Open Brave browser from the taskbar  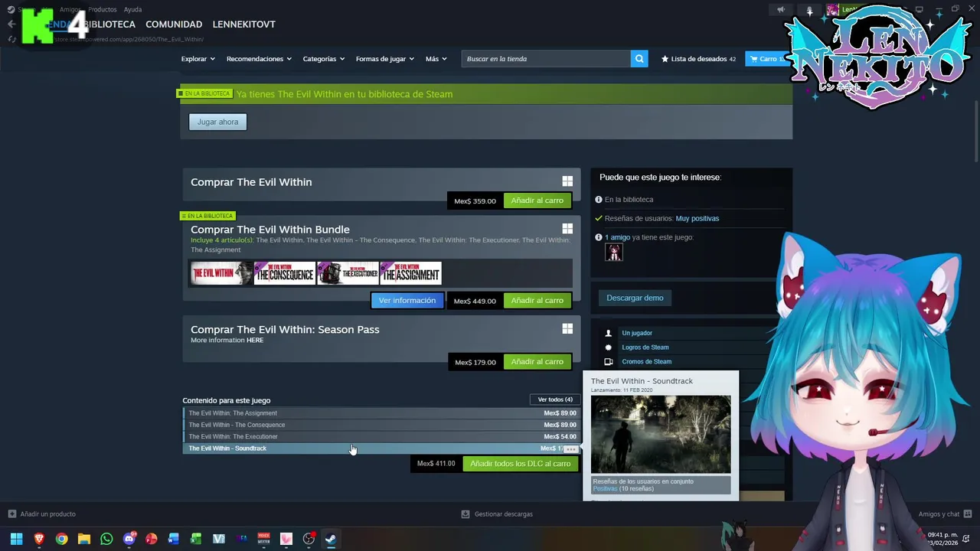tap(39, 539)
